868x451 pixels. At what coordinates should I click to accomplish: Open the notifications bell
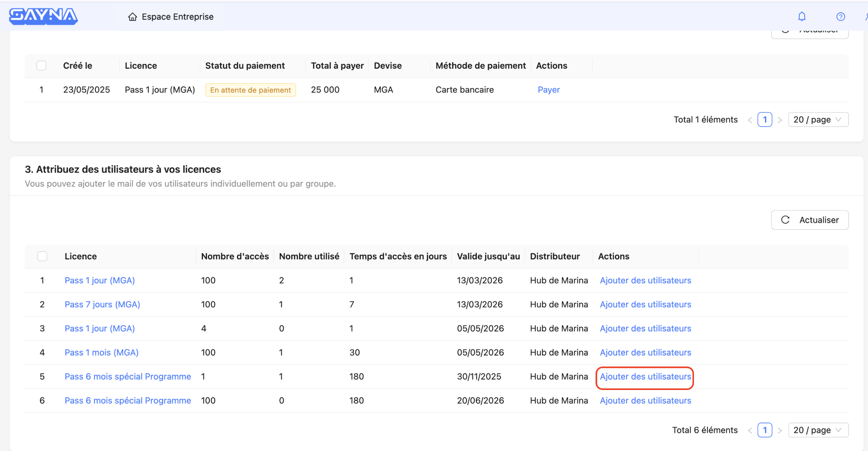click(x=802, y=17)
